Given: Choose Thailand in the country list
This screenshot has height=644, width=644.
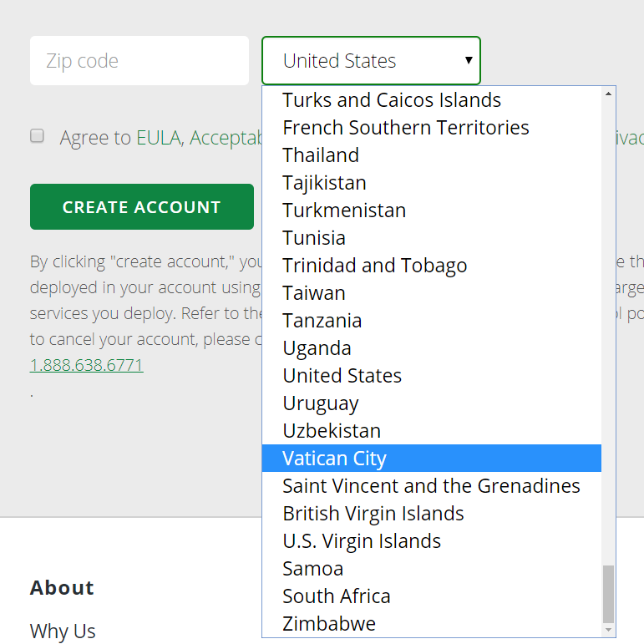Looking at the screenshot, I should pos(321,155).
